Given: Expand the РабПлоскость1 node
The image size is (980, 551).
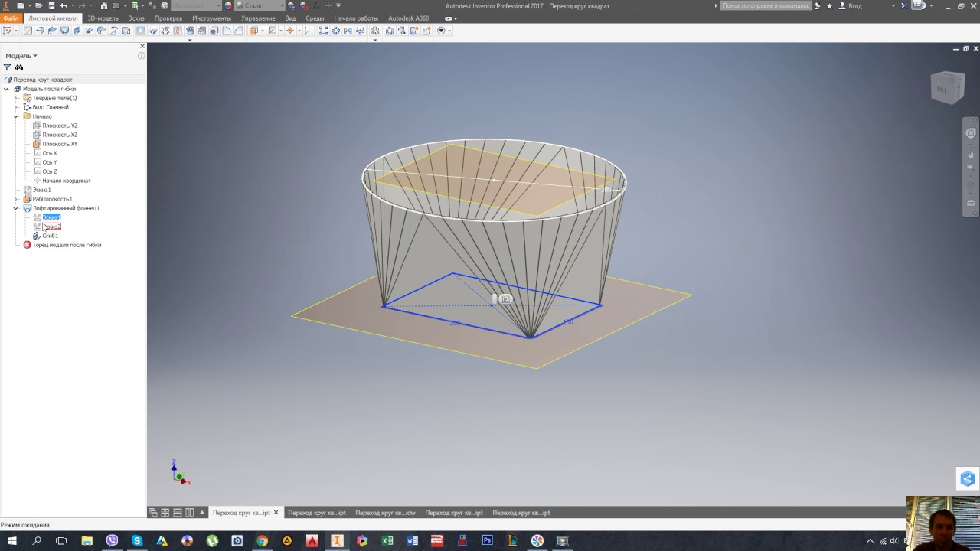Looking at the screenshot, I should [x=16, y=199].
